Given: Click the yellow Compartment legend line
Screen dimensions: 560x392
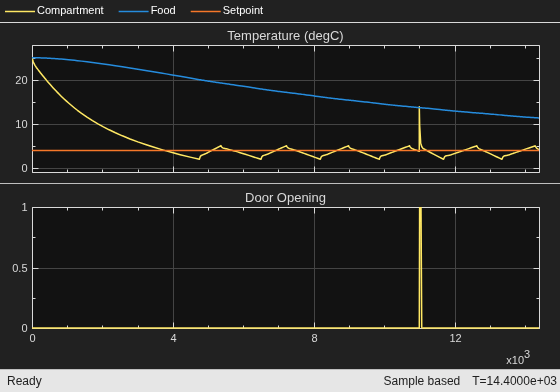Looking at the screenshot, I should (x=20, y=11).
